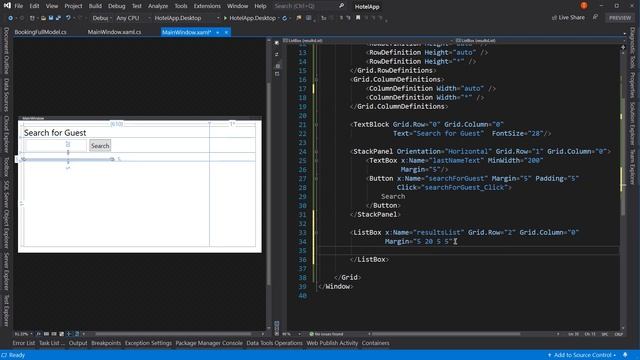The image size is (640, 360).
Task: Open the designer zoom percentage dropdown
Action: pos(24,334)
